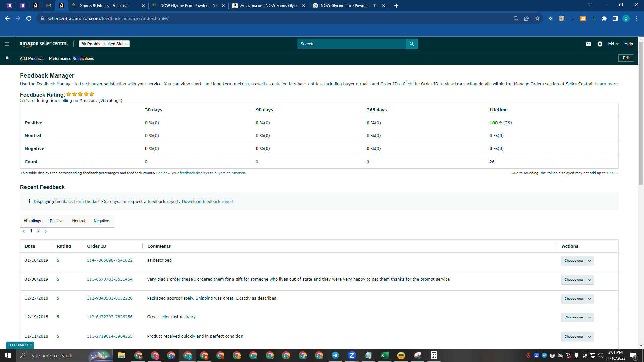Open a new browser tab with plus

click(396, 6)
